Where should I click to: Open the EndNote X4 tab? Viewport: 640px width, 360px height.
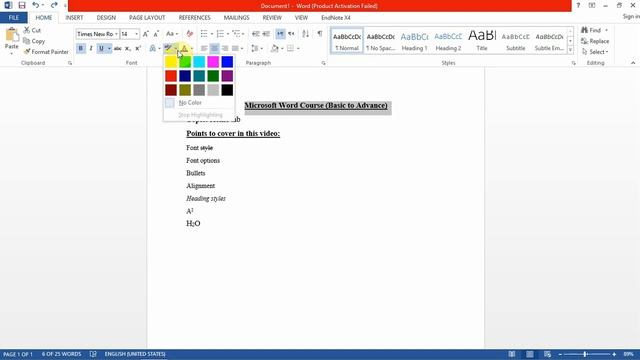tap(336, 18)
